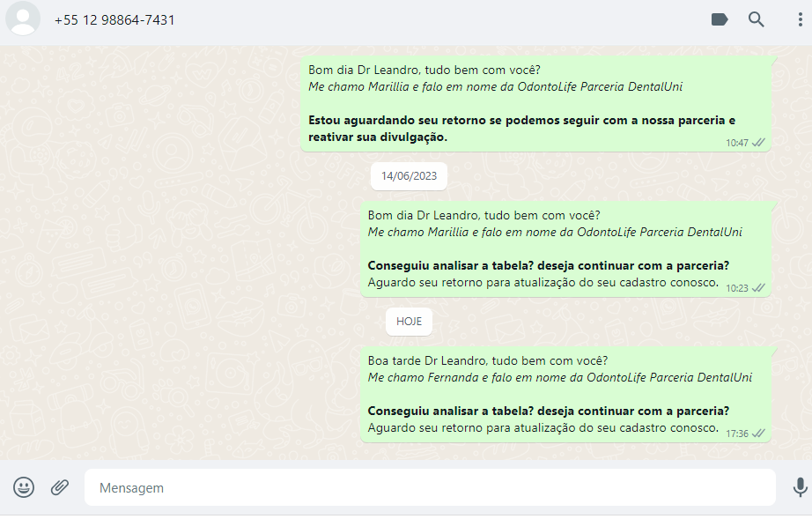The image size is (812, 519).
Task: Open contact info for +55 12 98864-7431
Action: pos(114,19)
